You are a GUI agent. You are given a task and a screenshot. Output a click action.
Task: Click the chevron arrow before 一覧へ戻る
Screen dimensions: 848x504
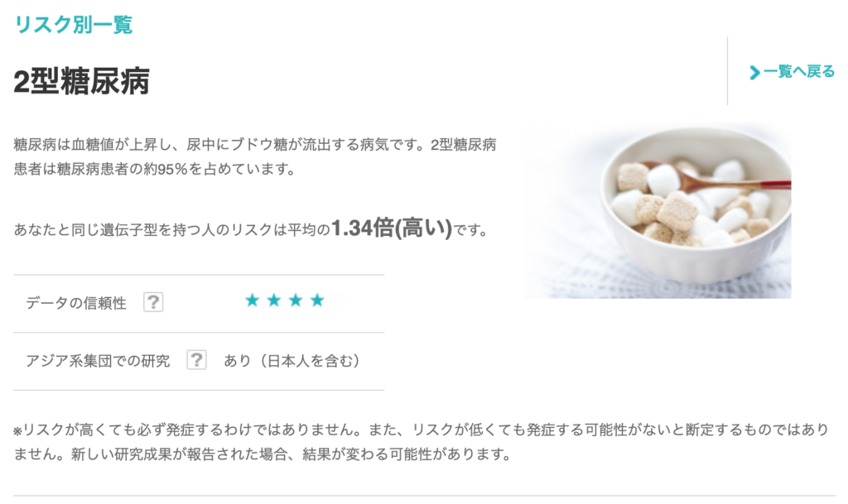pyautogui.click(x=755, y=72)
